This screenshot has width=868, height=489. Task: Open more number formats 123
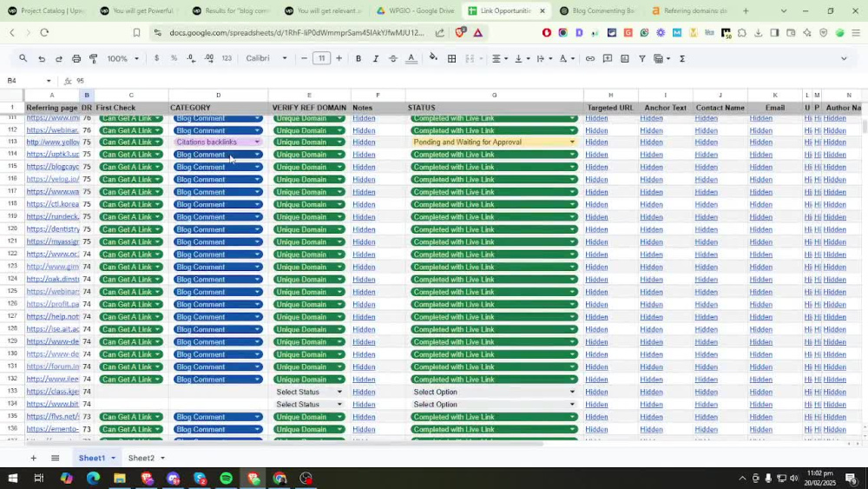pos(227,58)
